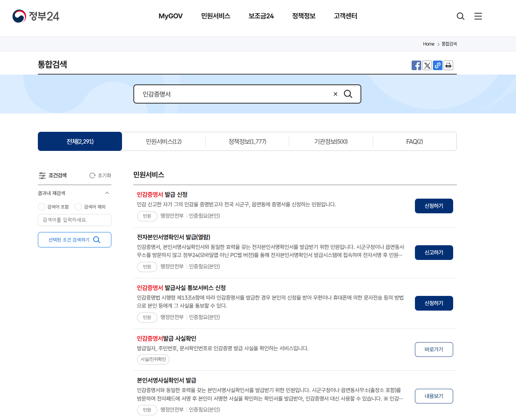The width and height of the screenshot is (516, 420).
Task: Open the 전자본인서명확인서 발급(열람) result title
Action: pyautogui.click(x=173, y=237)
